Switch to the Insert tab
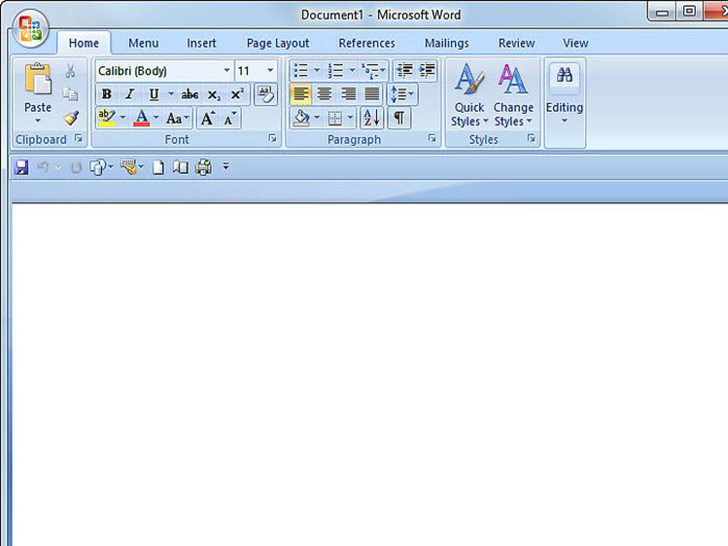This screenshot has height=546, width=728. pos(202,43)
